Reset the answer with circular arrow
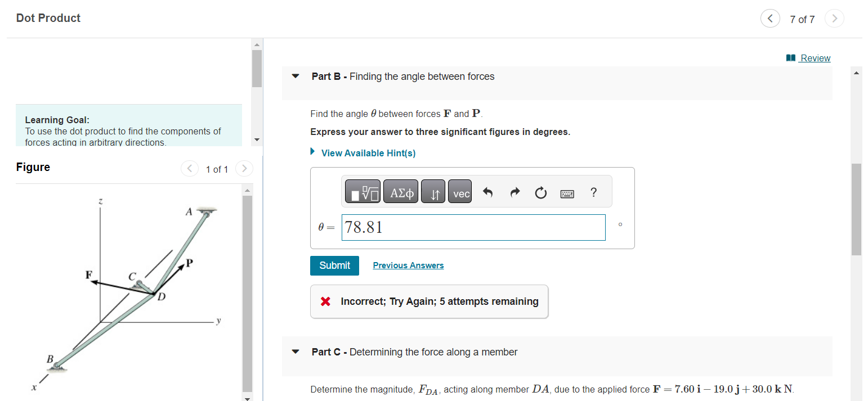The height and width of the screenshot is (401, 868). (x=540, y=193)
